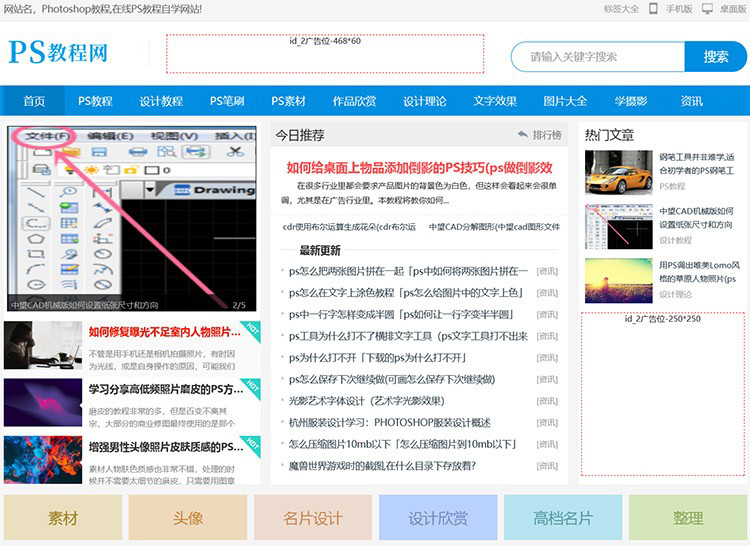Click the monitor icon beside 桌面版
The height and width of the screenshot is (546, 750).
[x=707, y=9]
